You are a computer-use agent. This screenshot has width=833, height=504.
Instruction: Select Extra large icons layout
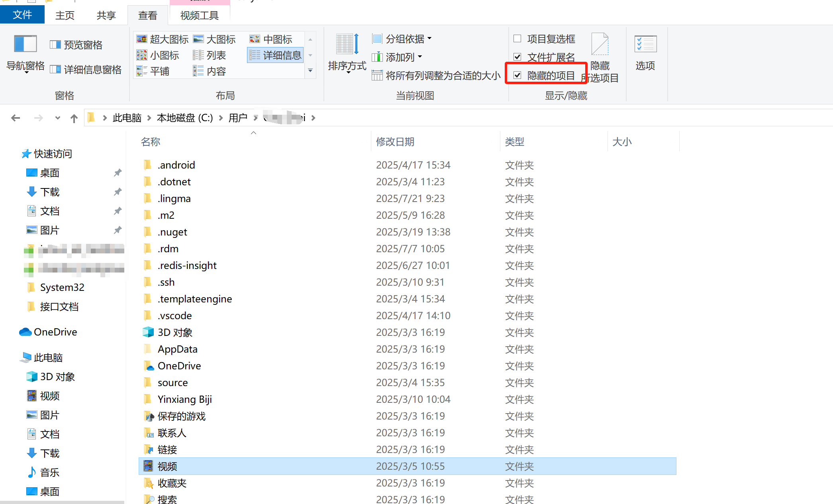click(163, 39)
